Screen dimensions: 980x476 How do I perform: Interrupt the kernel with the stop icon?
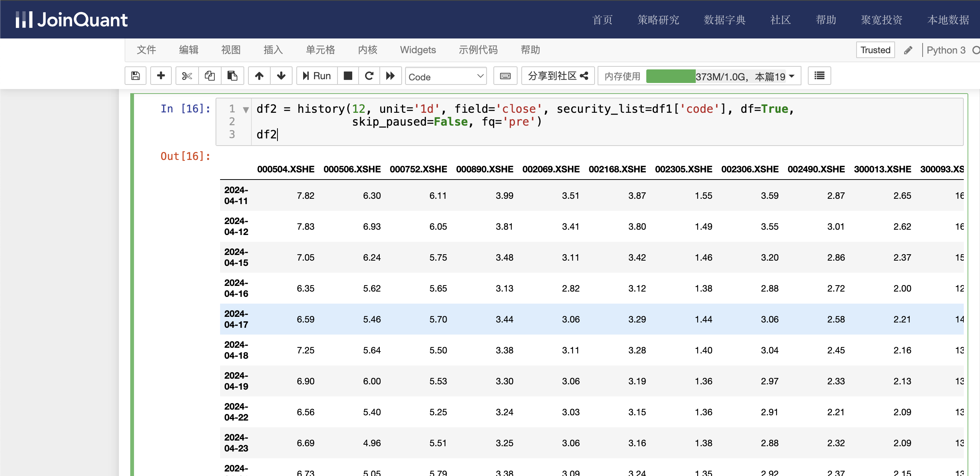tap(348, 76)
